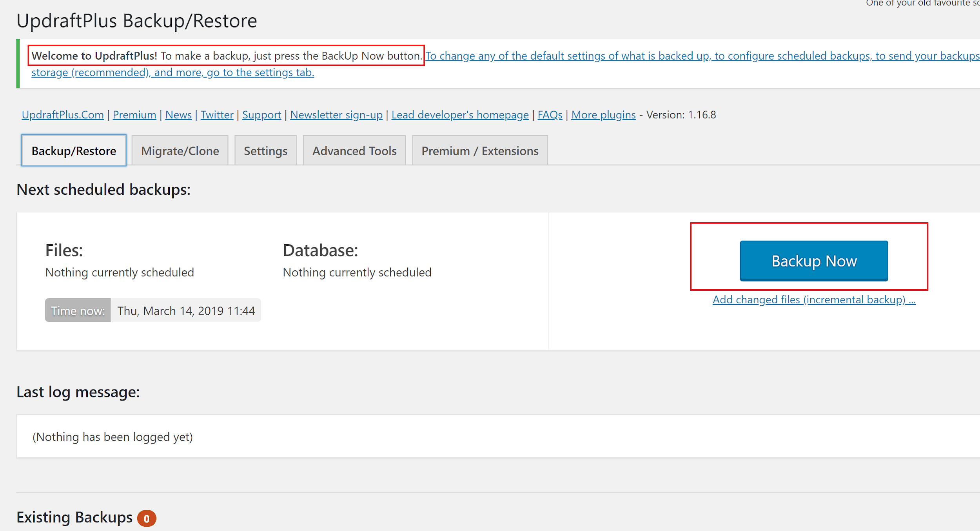Open the Migrate/Clone tab

click(180, 150)
